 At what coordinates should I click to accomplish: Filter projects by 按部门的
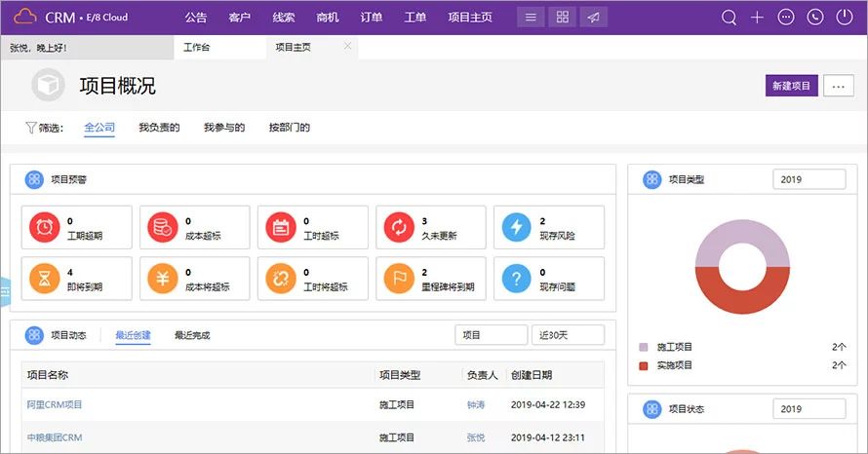click(289, 128)
